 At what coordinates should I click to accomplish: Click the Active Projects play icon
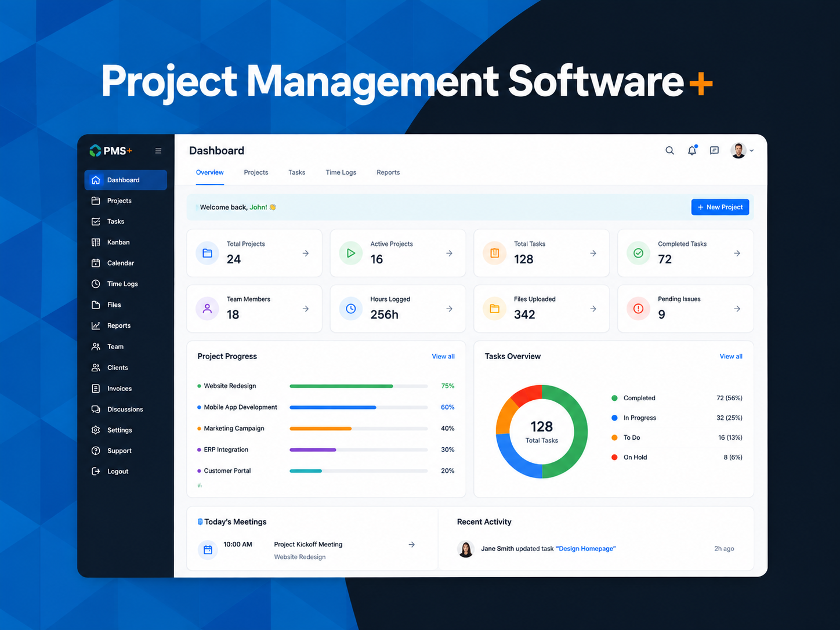[350, 253]
